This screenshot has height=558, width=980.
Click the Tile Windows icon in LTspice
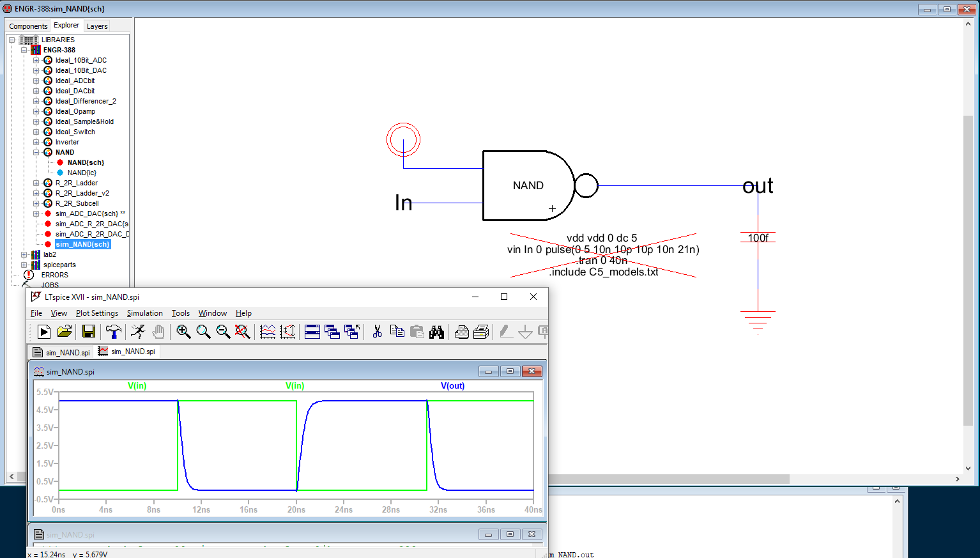click(312, 331)
